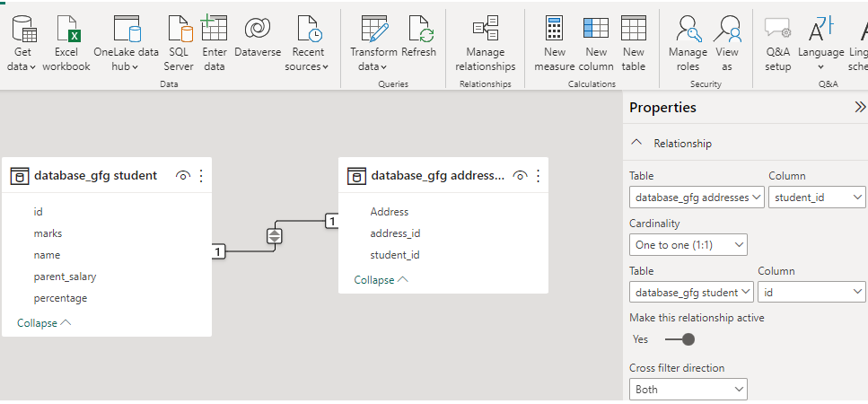868x404 pixels.
Task: Select the address_id field
Action: tap(395, 233)
